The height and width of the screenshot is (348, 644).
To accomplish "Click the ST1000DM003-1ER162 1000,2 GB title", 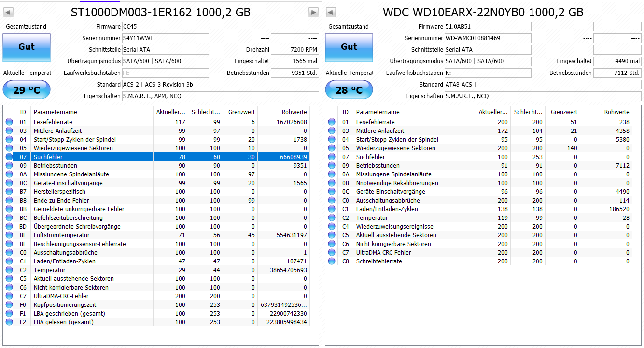I will point(161,13).
